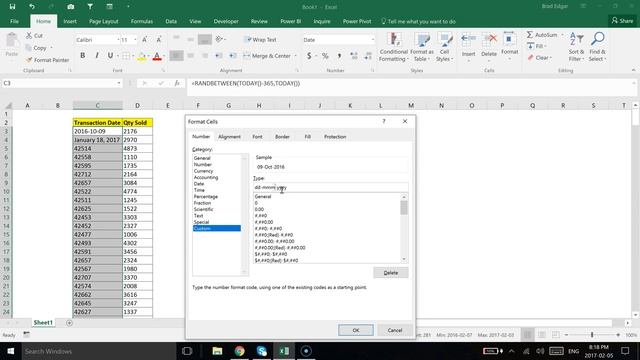Click the Cut scissors icon
Screen dimensions: 640x360
click(x=29, y=36)
